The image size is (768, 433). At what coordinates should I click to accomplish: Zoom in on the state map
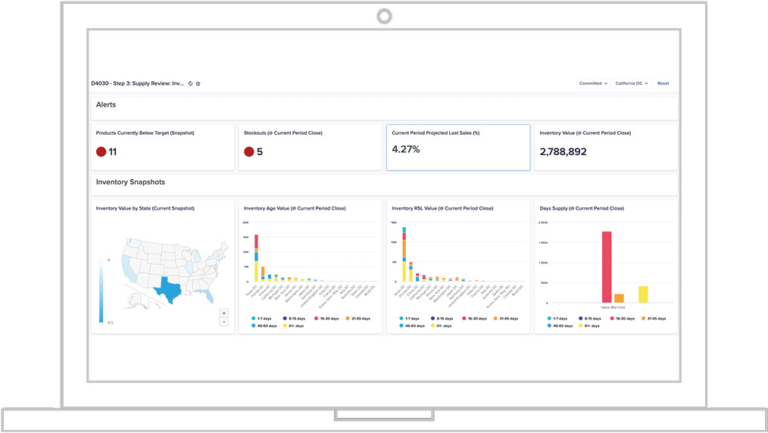[224, 313]
